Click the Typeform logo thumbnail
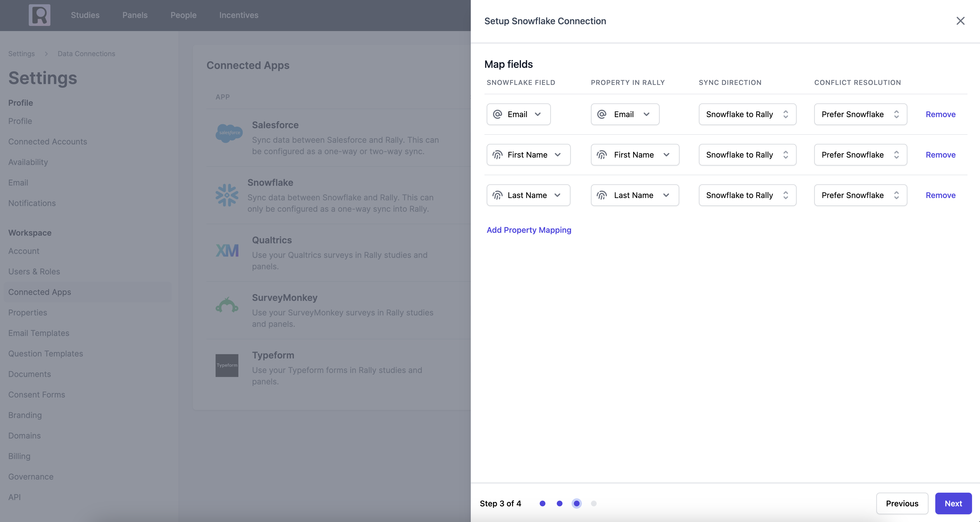980x522 pixels. point(227,366)
